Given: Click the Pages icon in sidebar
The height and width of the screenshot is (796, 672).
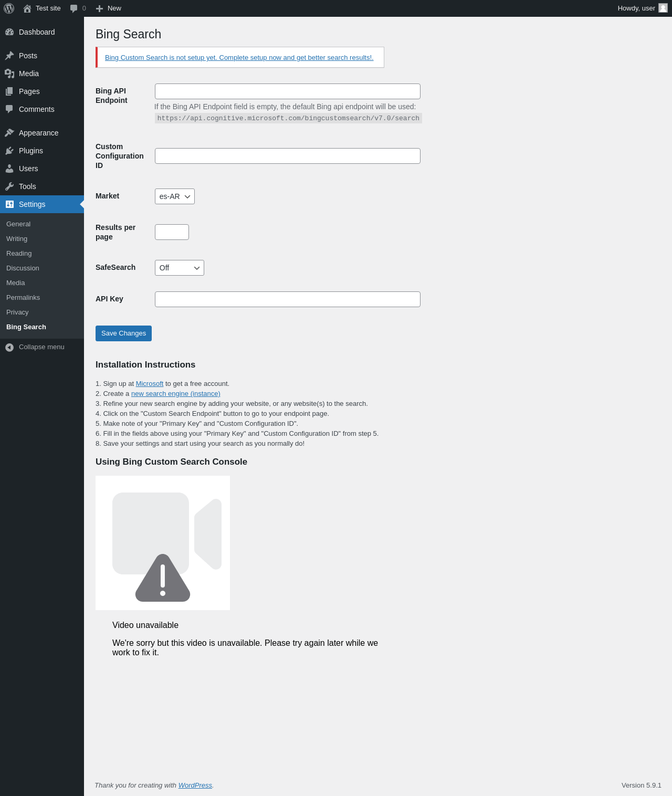Looking at the screenshot, I should tap(9, 91).
